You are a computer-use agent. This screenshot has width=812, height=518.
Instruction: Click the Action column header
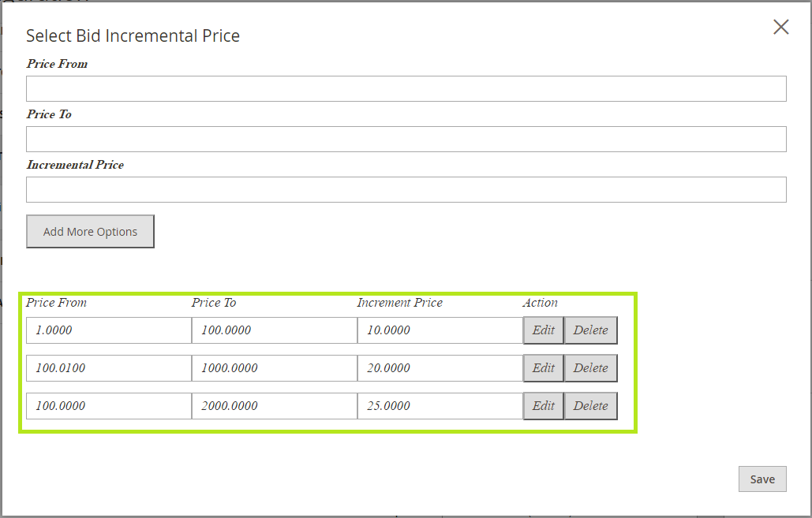point(540,303)
